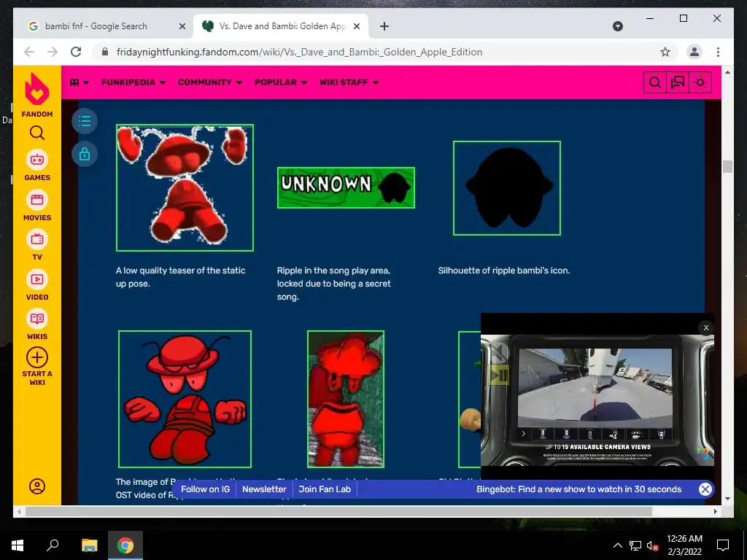Close the Vs. Dave and Bambi tab
The image size is (747, 560).
[356, 26]
